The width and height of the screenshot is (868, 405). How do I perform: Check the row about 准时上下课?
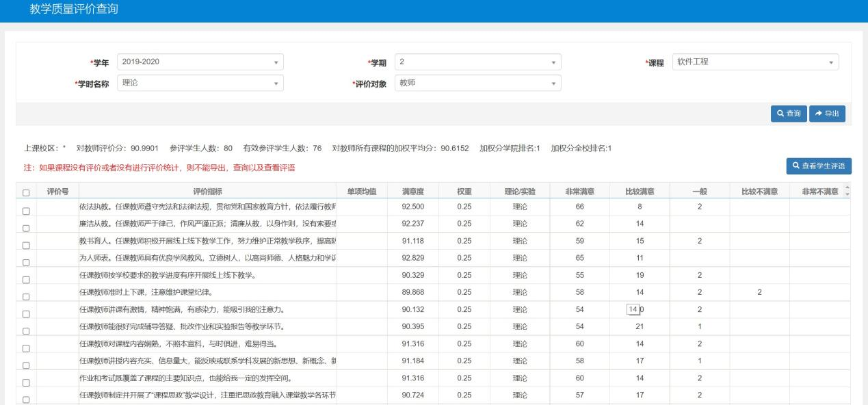26,297
